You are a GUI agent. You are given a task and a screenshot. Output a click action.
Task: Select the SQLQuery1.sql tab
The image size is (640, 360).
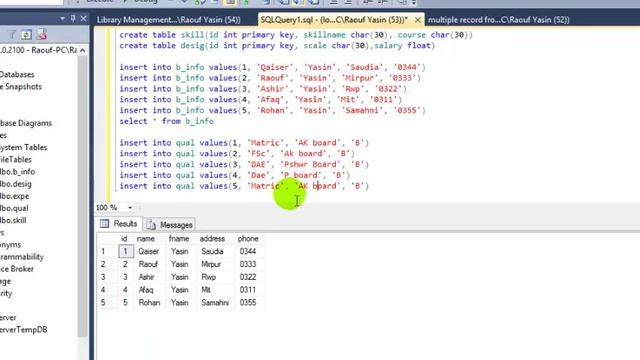click(334, 20)
